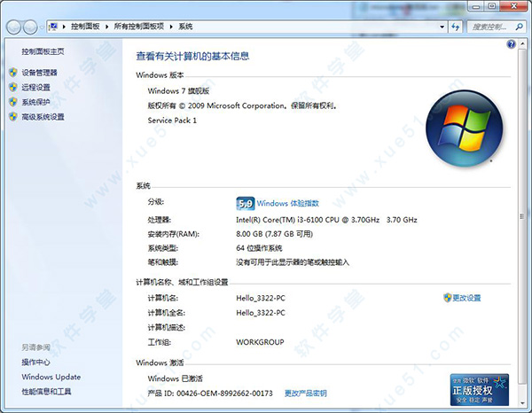Click the Forward navigation arrow
Screen dimensions: 532x413
30,27
